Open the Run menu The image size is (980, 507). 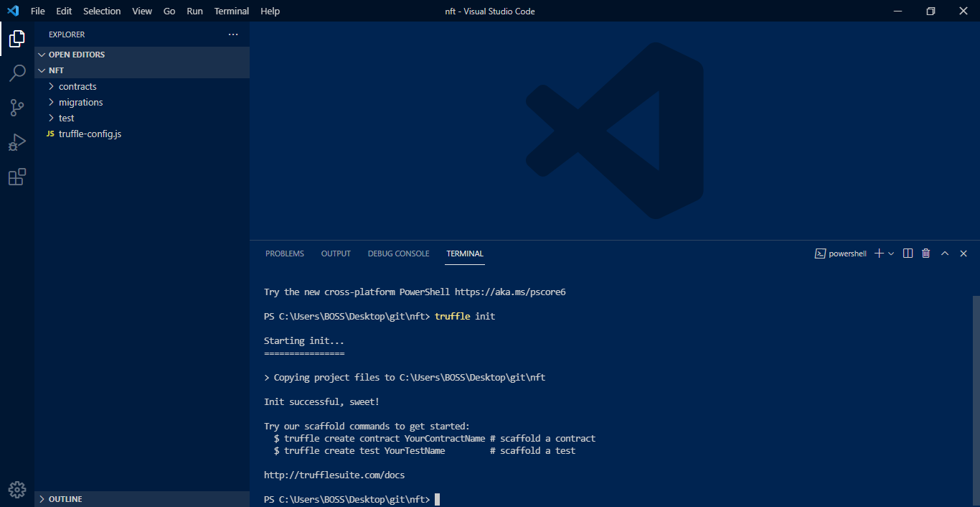click(194, 11)
